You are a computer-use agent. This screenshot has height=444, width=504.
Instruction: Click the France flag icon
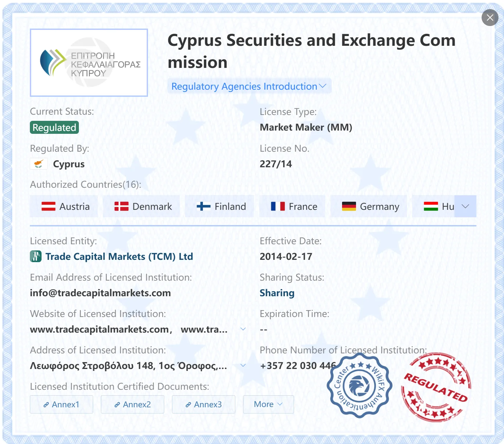tap(278, 206)
